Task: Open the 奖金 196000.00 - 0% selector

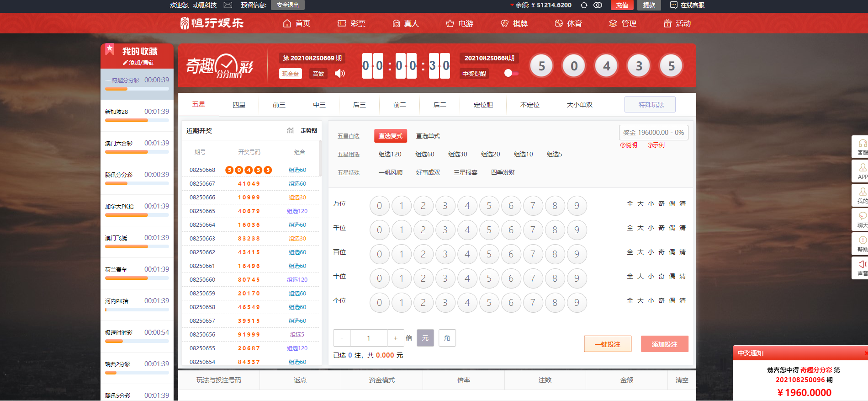Action: pyautogui.click(x=653, y=133)
